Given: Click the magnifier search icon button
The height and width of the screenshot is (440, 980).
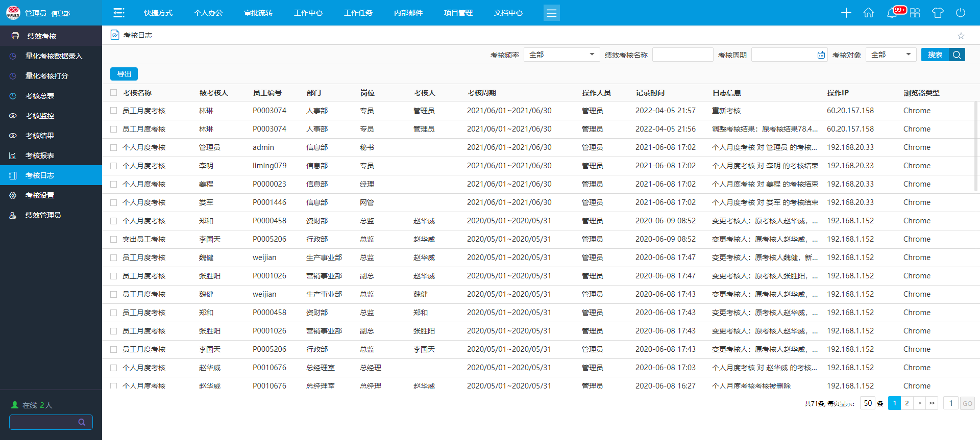Looking at the screenshot, I should (x=957, y=55).
